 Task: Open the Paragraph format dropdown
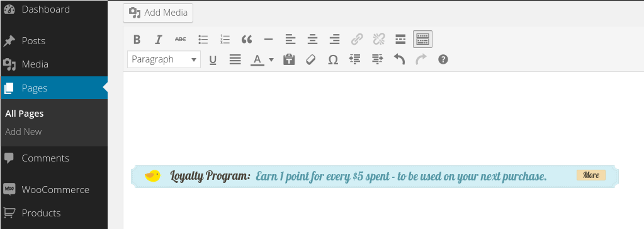tap(164, 59)
